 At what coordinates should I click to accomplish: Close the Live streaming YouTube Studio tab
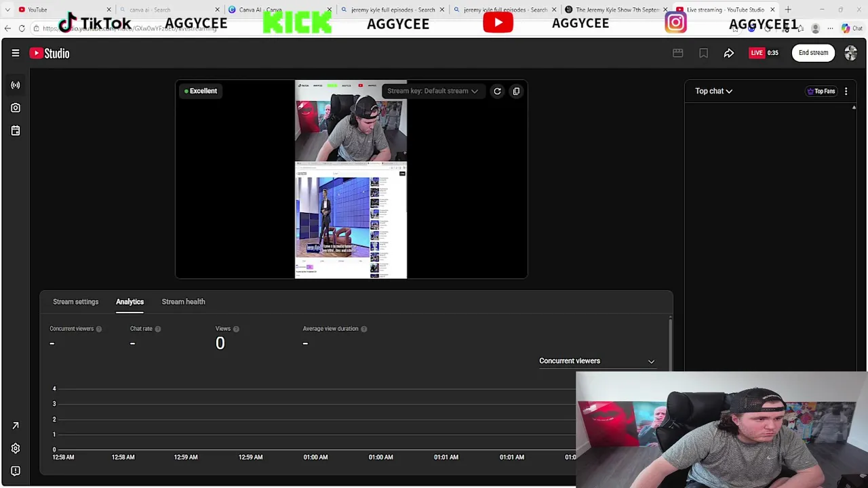772,9
